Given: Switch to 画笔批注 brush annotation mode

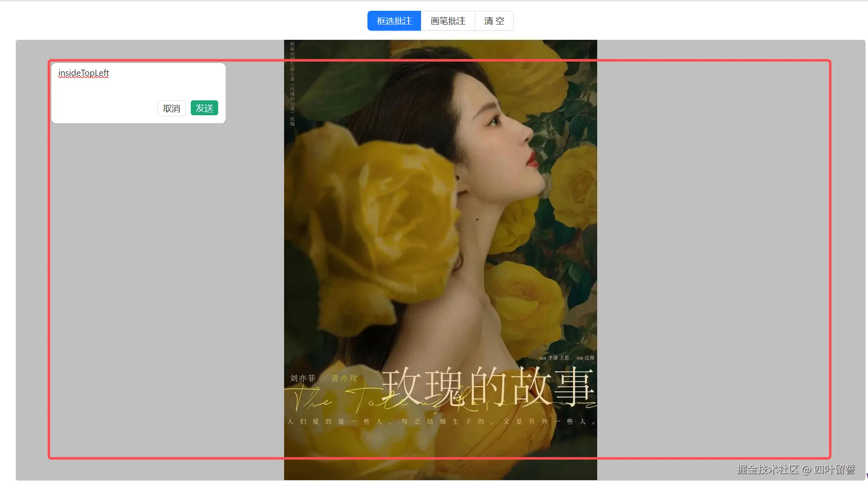Looking at the screenshot, I should (448, 21).
